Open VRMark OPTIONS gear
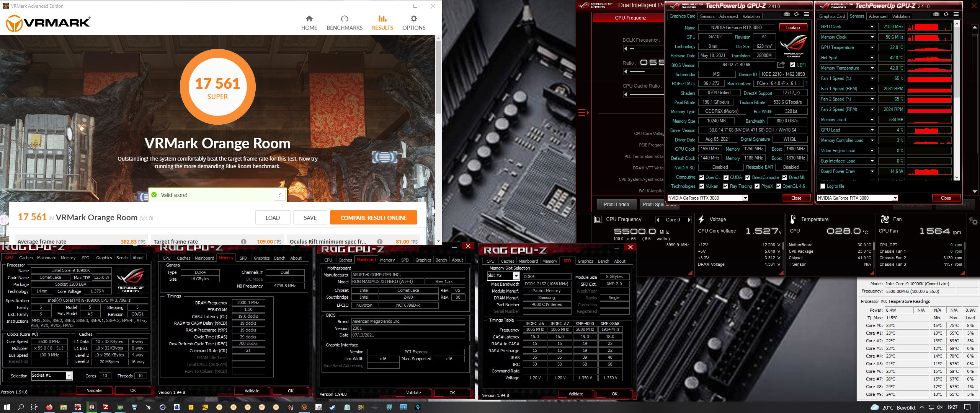 pyautogui.click(x=414, y=23)
